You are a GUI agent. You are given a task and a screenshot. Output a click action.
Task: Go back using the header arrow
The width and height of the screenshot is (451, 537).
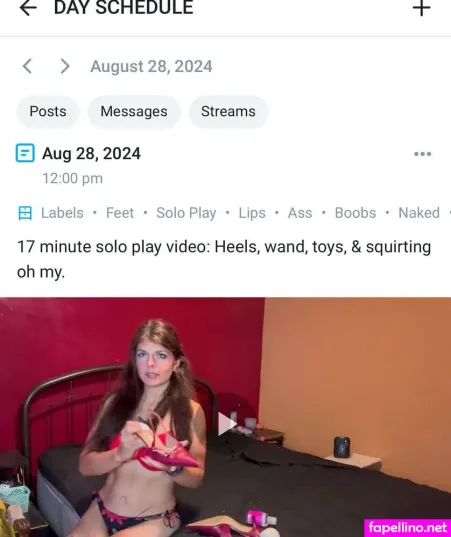28,8
